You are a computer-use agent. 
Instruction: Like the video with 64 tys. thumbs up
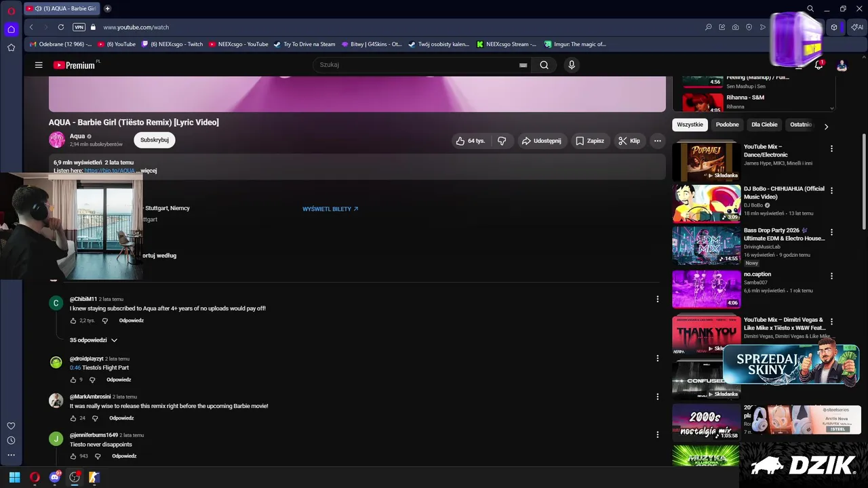pos(471,141)
